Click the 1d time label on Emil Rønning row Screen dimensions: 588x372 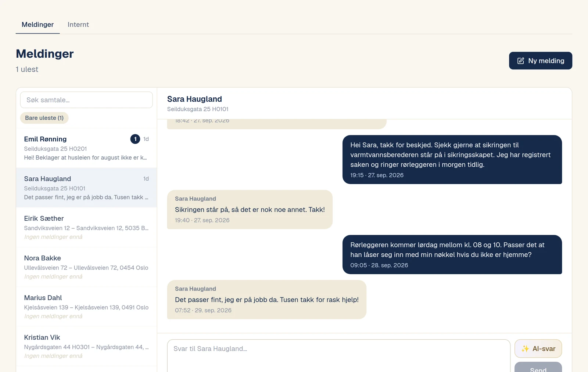click(x=146, y=139)
